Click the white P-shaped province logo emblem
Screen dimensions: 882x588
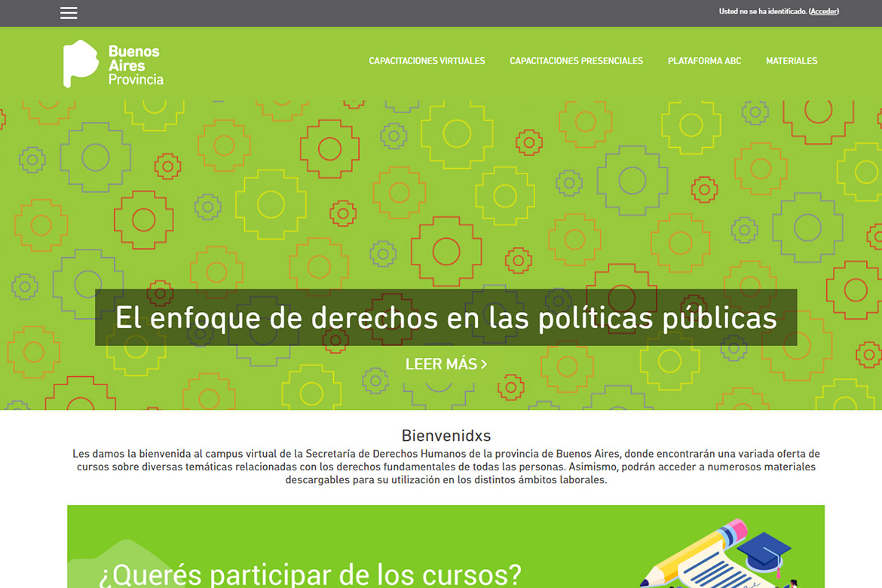pos(80,63)
